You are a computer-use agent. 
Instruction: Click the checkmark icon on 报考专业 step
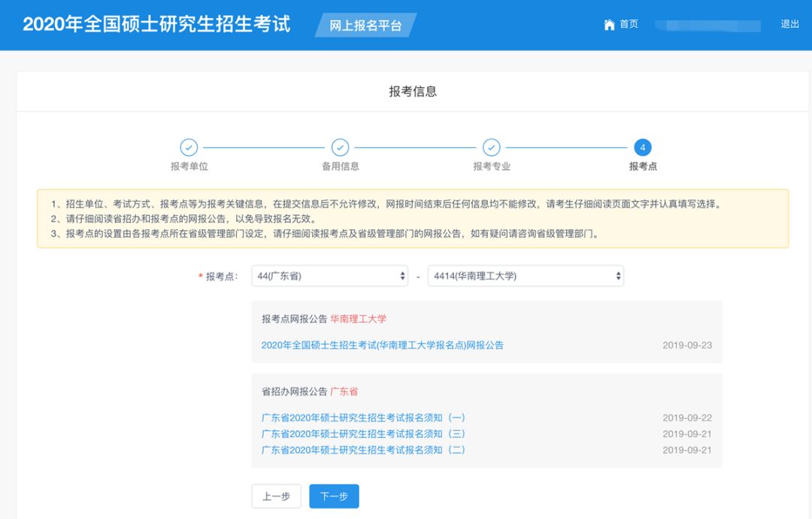point(492,149)
